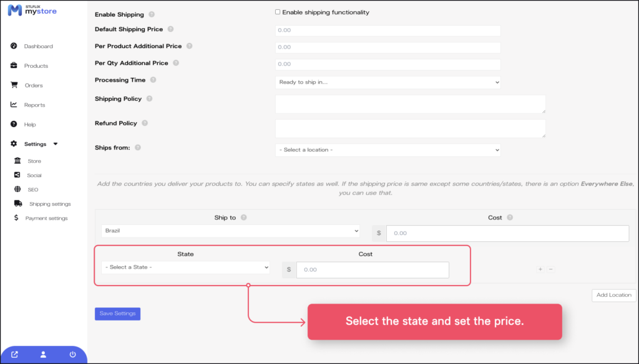
Task: Click the Add Location button
Action: tap(613, 295)
